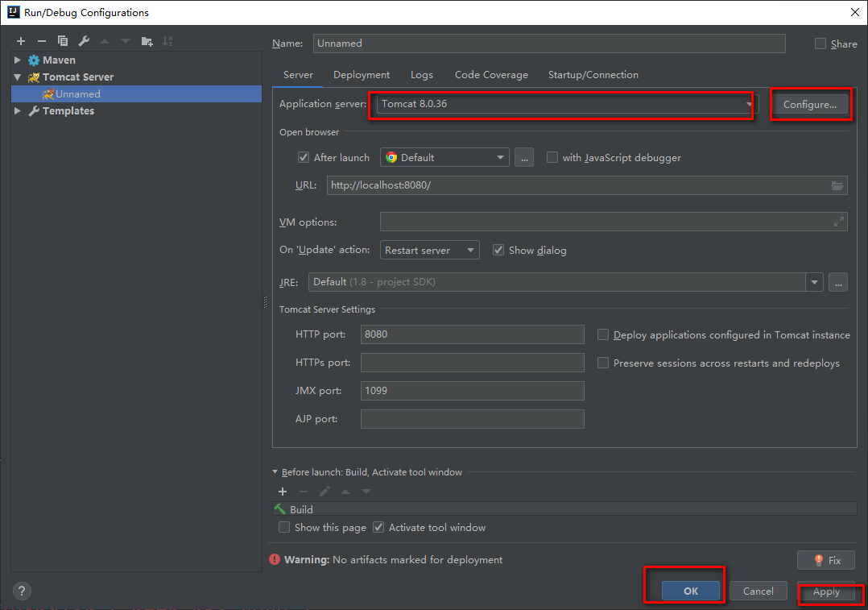Switch to the Deployment tab

[x=362, y=75]
